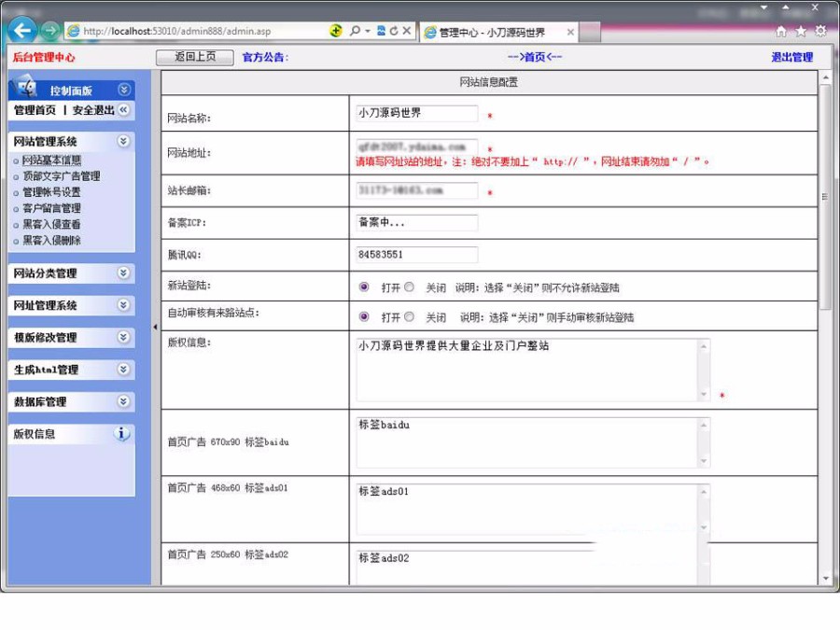This screenshot has width=840, height=630.
Task: Click 安全退出 in the sidebar
Action: pyautogui.click(x=93, y=110)
